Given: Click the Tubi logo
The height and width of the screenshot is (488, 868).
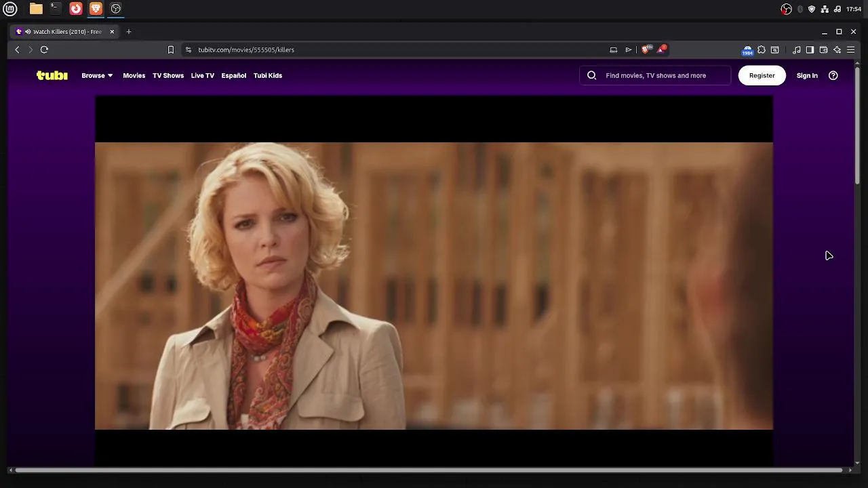Looking at the screenshot, I should pyautogui.click(x=52, y=75).
